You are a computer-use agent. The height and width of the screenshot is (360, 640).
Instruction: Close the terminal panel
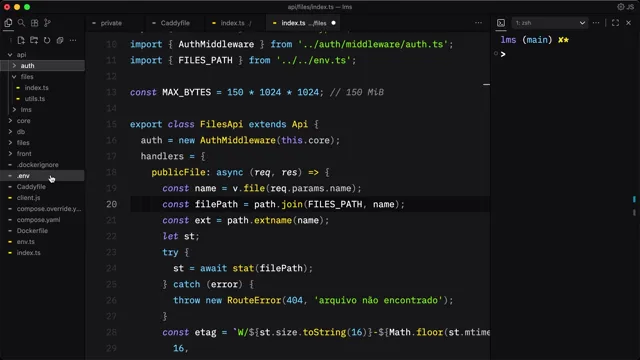[x=629, y=23]
